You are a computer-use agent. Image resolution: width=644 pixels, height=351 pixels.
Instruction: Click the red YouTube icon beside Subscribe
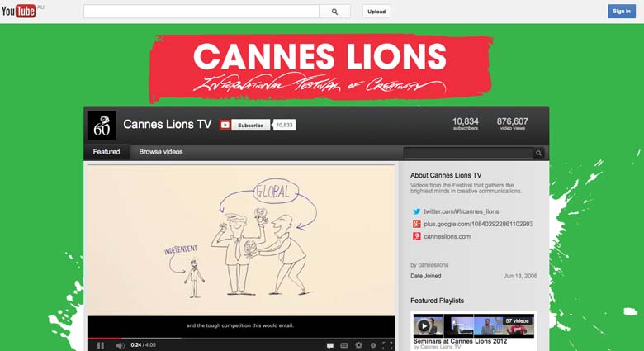pyautogui.click(x=225, y=125)
